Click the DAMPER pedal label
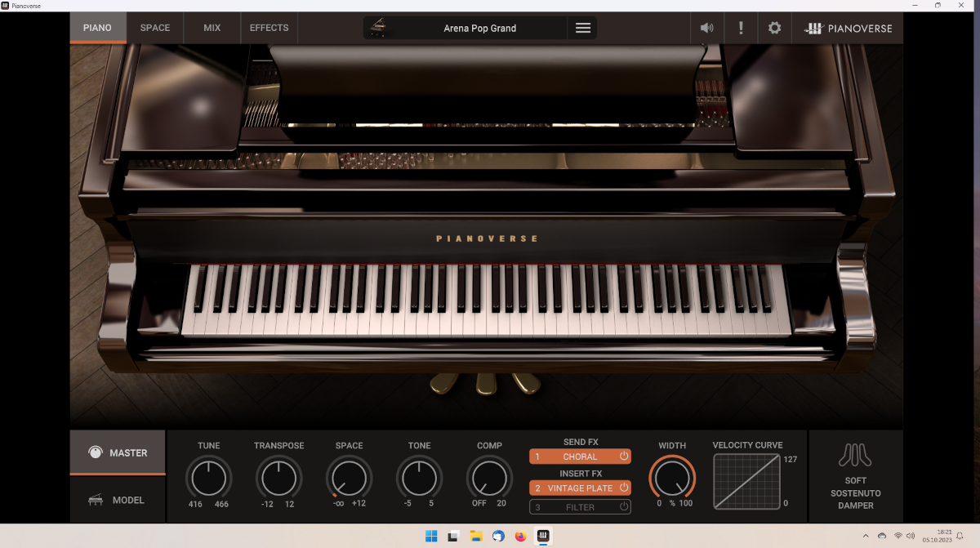This screenshot has width=980, height=548. [x=856, y=506]
